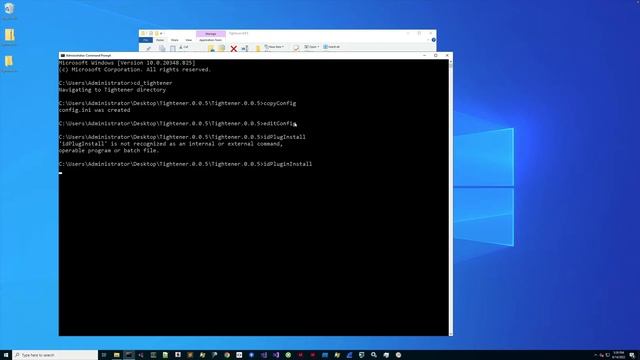Click the Command Prompt title bar icon
Image resolution: width=640 pixels, height=360 pixels.
[62, 55]
